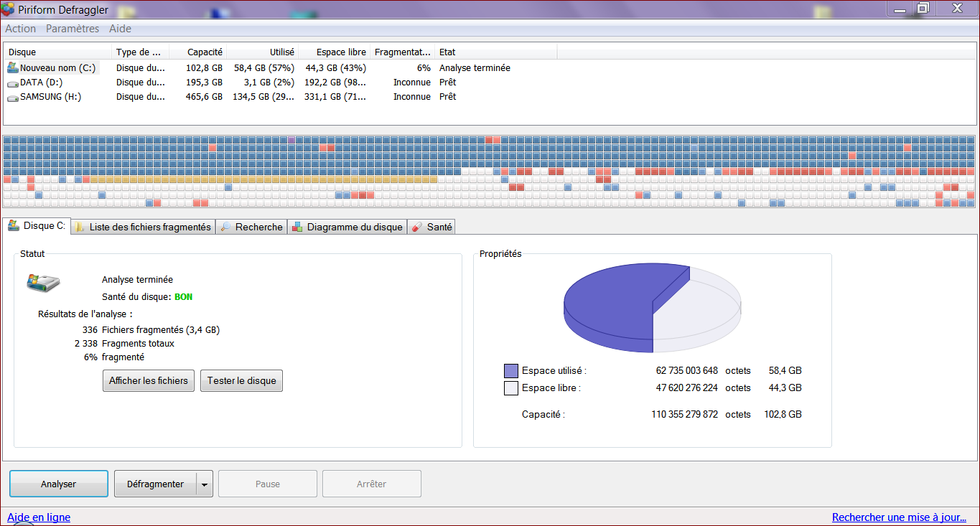Sort by the Utilisé column header
The height and width of the screenshot is (526, 980).
pos(263,52)
